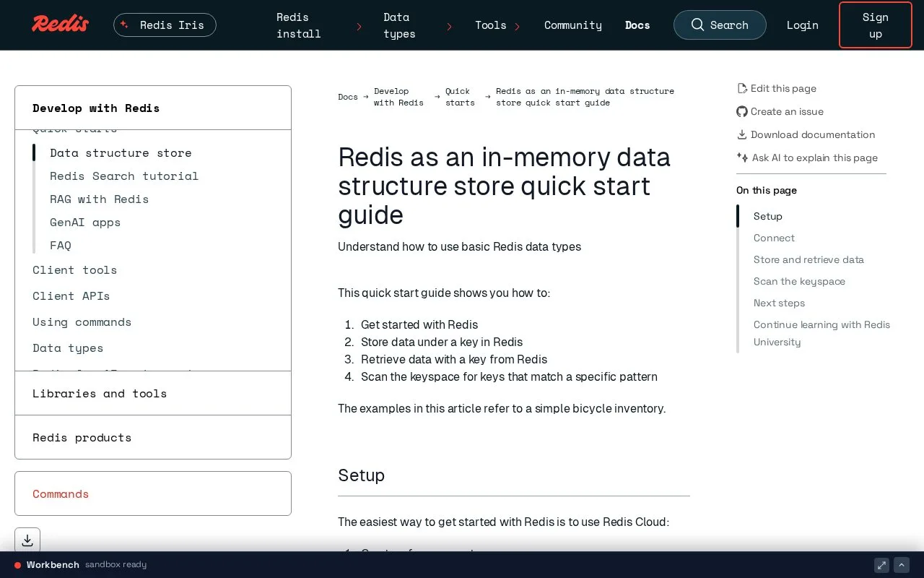Image resolution: width=924 pixels, height=578 pixels.
Task: Click the Develop with Redis breadcrumb
Action: [x=398, y=97]
